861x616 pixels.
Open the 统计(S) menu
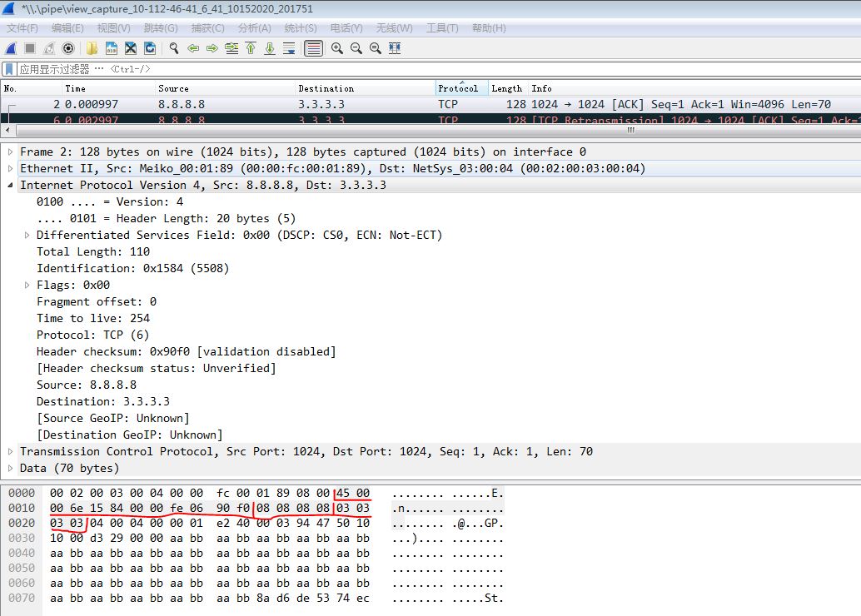tap(299, 27)
